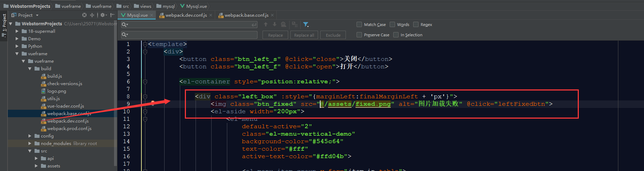
Task: Click build.js file icon in tree
Action: click(x=43, y=76)
